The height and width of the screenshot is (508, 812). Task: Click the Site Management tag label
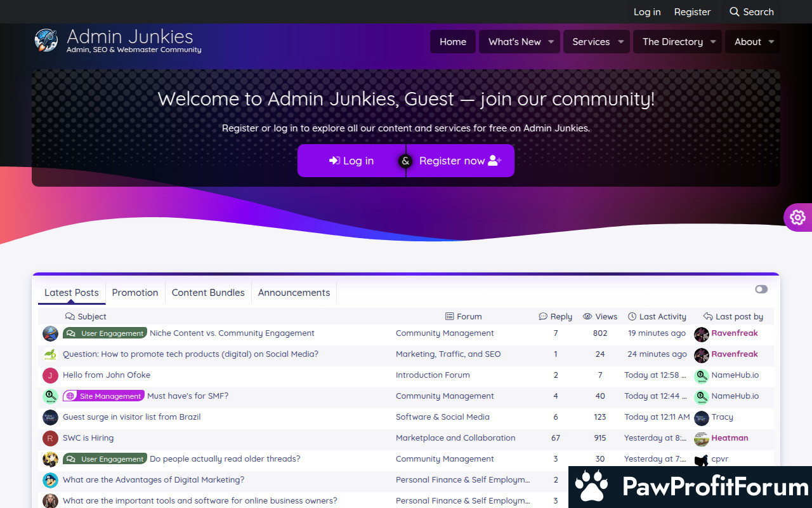click(104, 396)
